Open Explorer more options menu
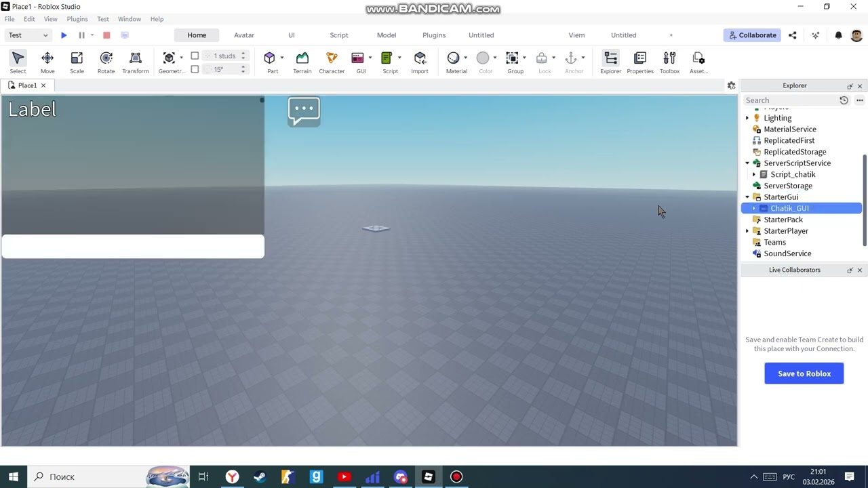868x488 pixels. (x=859, y=100)
